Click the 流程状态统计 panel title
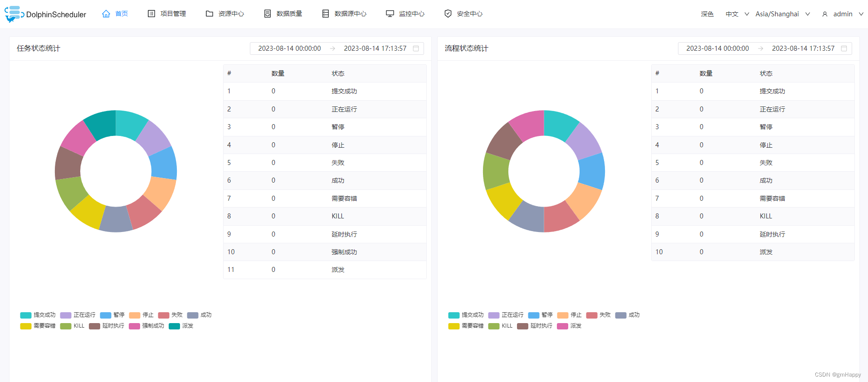The width and height of the screenshot is (868, 382). point(467,48)
